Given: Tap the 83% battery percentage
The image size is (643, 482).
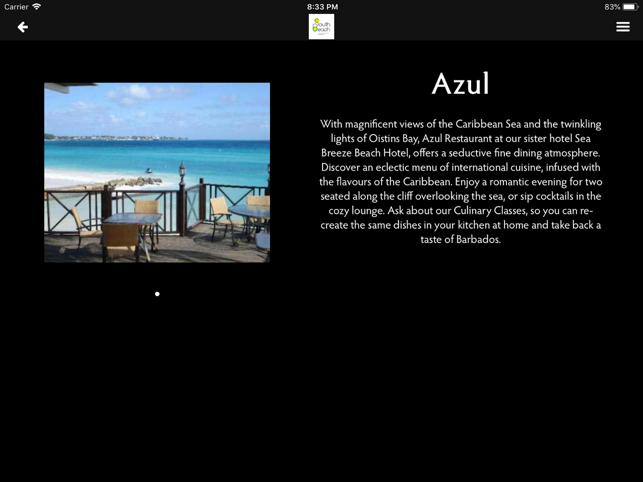Looking at the screenshot, I should click(x=612, y=7).
